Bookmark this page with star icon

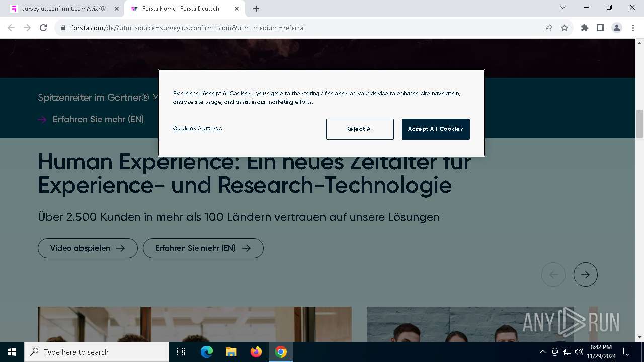click(565, 28)
